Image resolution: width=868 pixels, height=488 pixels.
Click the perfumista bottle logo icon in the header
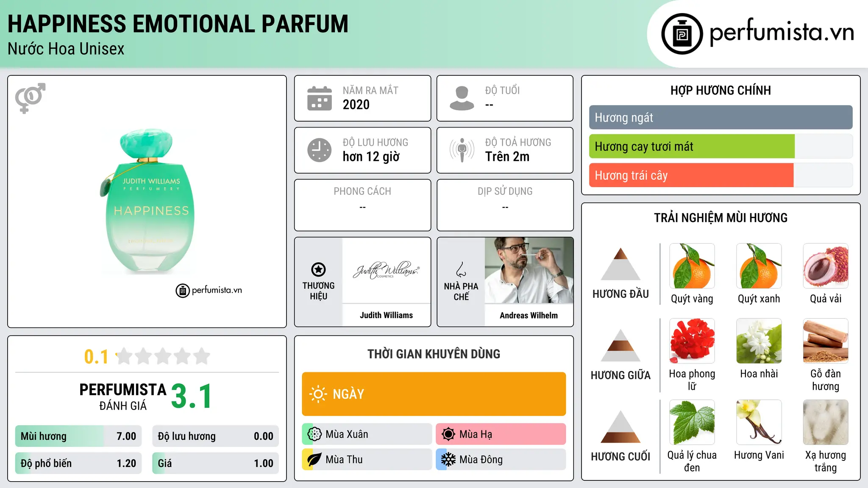[682, 34]
